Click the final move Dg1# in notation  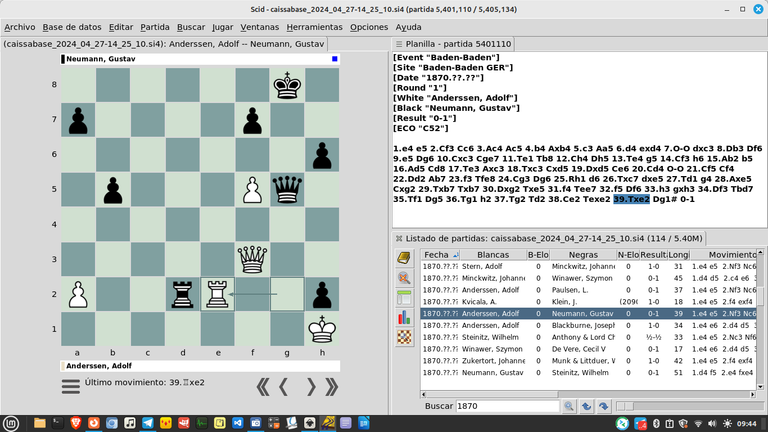(667, 199)
